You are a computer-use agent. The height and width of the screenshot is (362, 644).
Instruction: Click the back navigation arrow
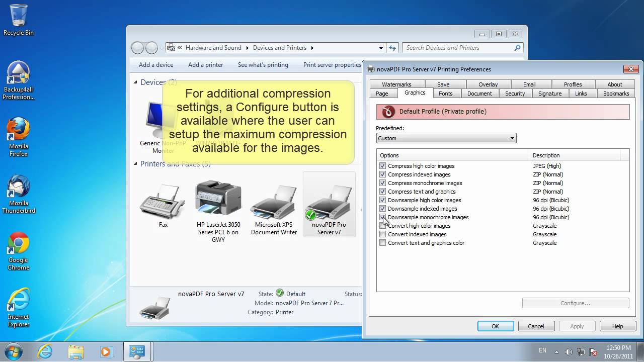[x=137, y=48]
